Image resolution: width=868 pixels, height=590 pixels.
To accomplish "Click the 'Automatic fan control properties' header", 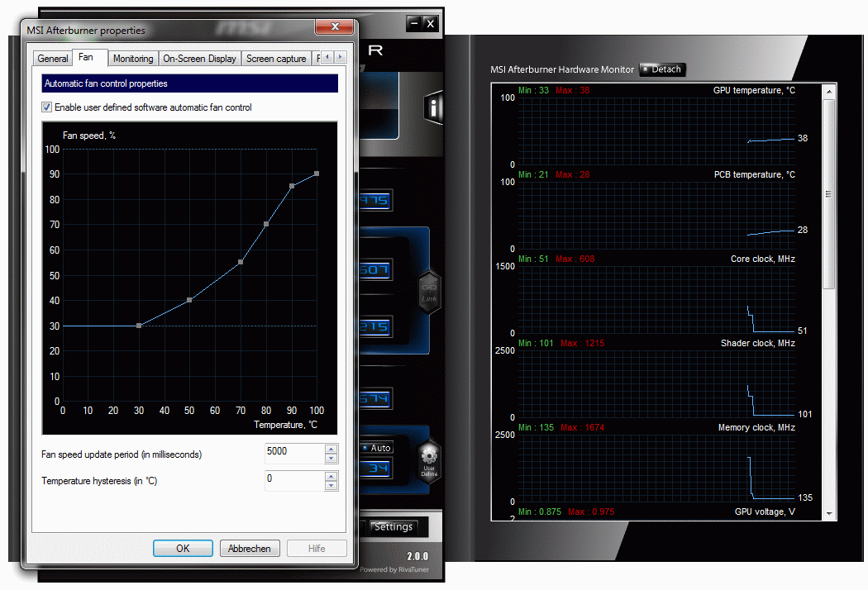I will coord(190,83).
